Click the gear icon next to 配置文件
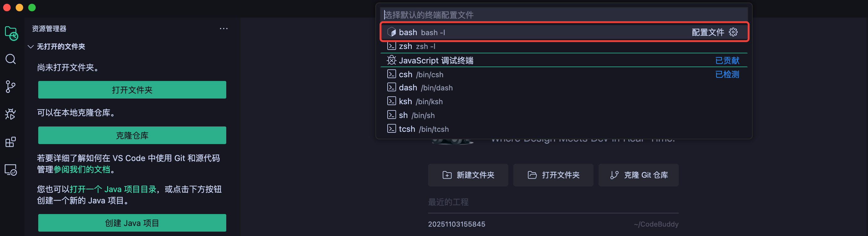This screenshot has height=236, width=868. tap(734, 32)
